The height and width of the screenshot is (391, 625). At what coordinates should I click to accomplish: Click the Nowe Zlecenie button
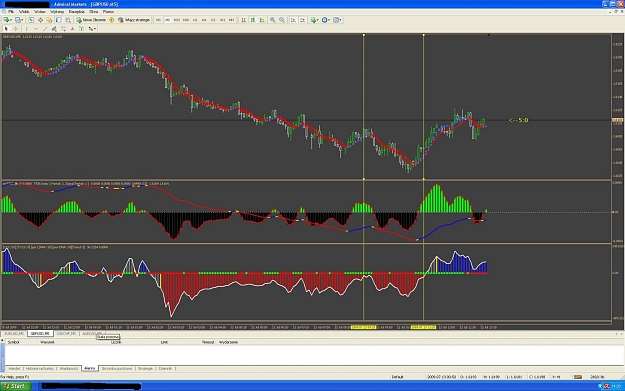91,20
